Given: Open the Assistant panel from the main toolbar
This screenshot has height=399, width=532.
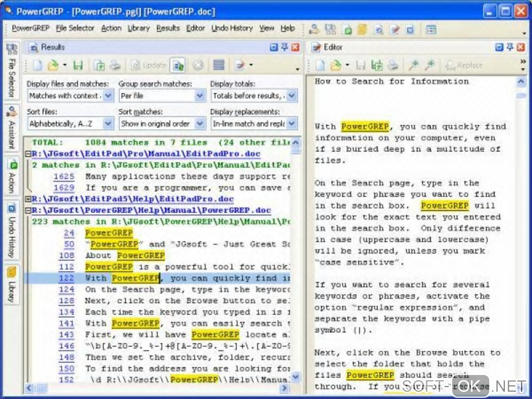Looking at the screenshot, I should pyautogui.click(x=315, y=29).
